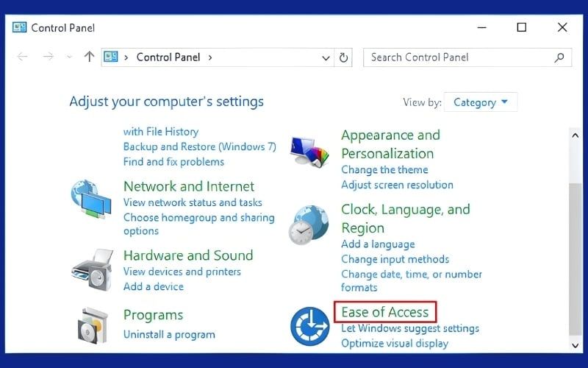Click the refresh button in address bar
The image size is (588, 368).
[344, 57]
